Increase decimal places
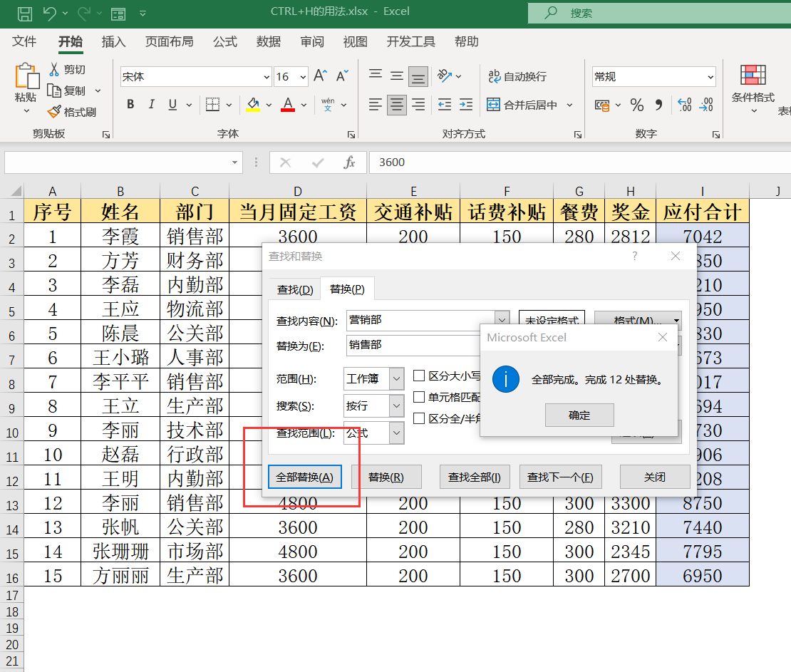This screenshot has width=791, height=672. [685, 105]
